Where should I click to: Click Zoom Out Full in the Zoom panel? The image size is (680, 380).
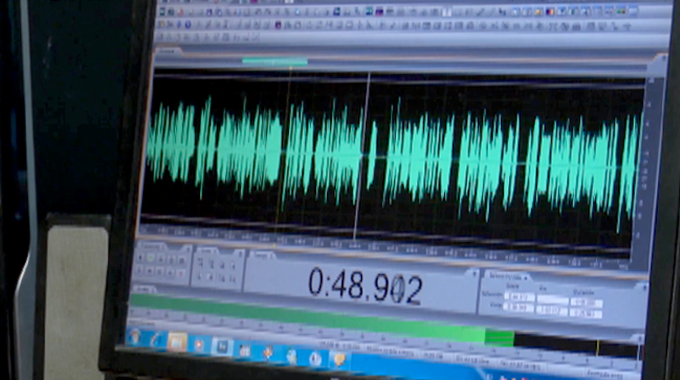(x=222, y=265)
